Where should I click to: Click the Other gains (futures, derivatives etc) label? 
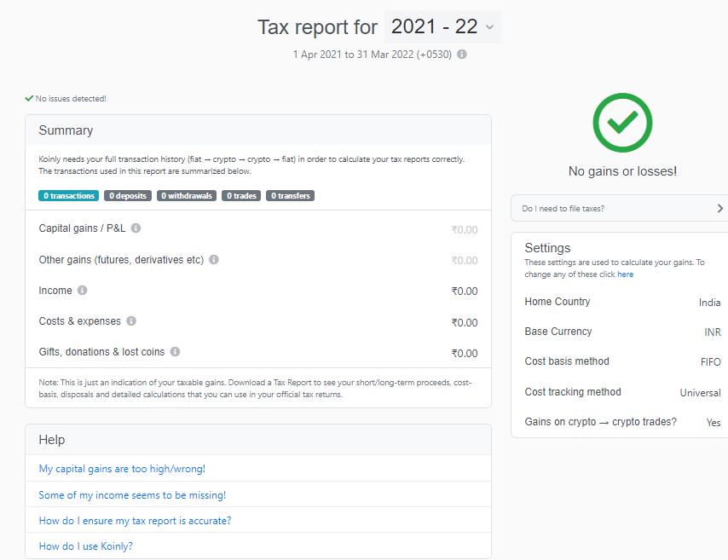[121, 260]
